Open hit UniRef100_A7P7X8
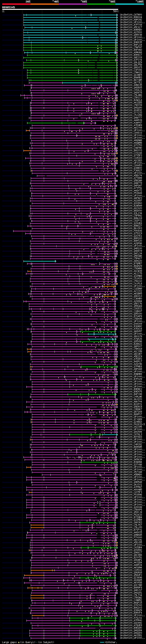This screenshot has width=146, height=644. [131, 25]
